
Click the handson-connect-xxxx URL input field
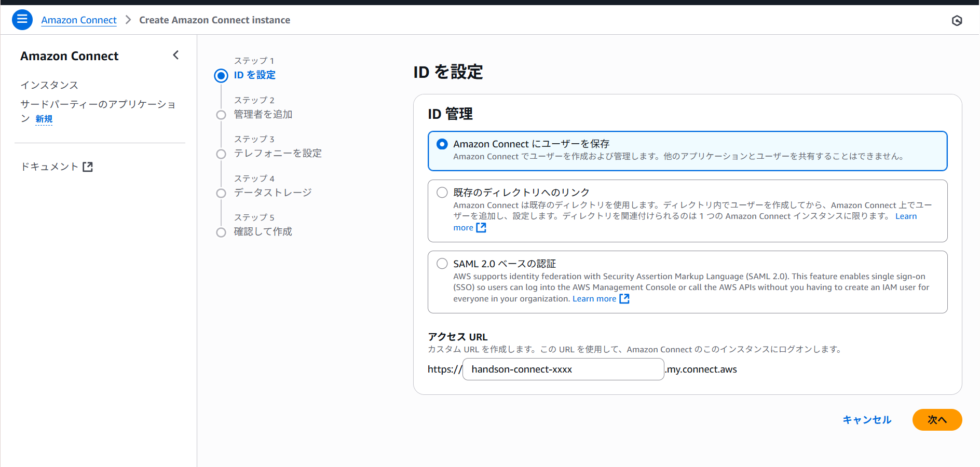(563, 369)
